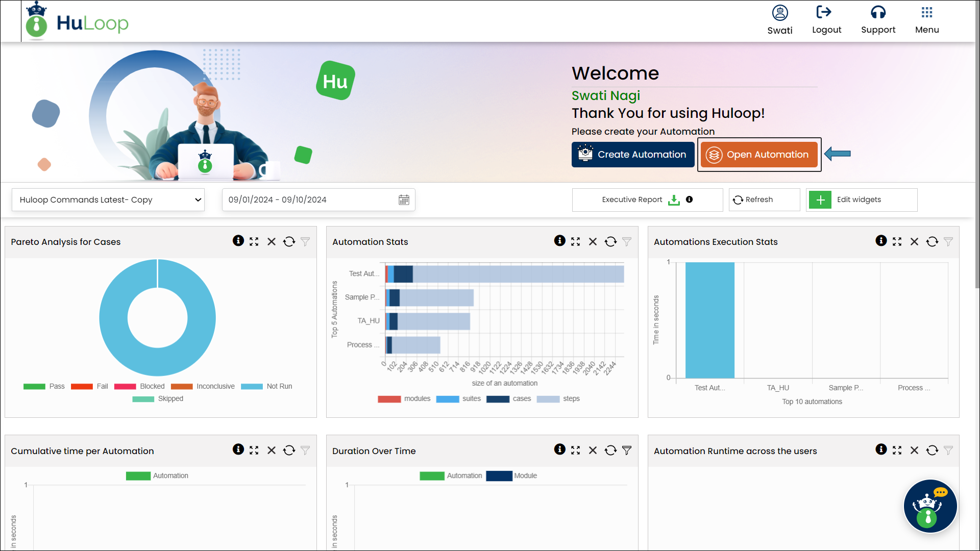Open the Huloop Commands Latest- Copy dropdown

pos(108,200)
